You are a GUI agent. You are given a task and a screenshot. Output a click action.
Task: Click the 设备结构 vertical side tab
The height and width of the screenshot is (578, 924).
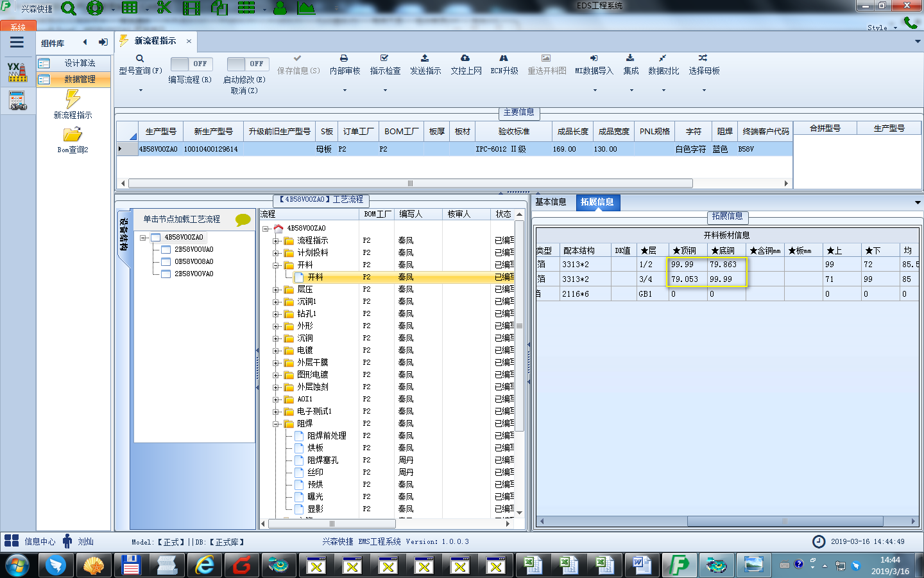[123, 234]
